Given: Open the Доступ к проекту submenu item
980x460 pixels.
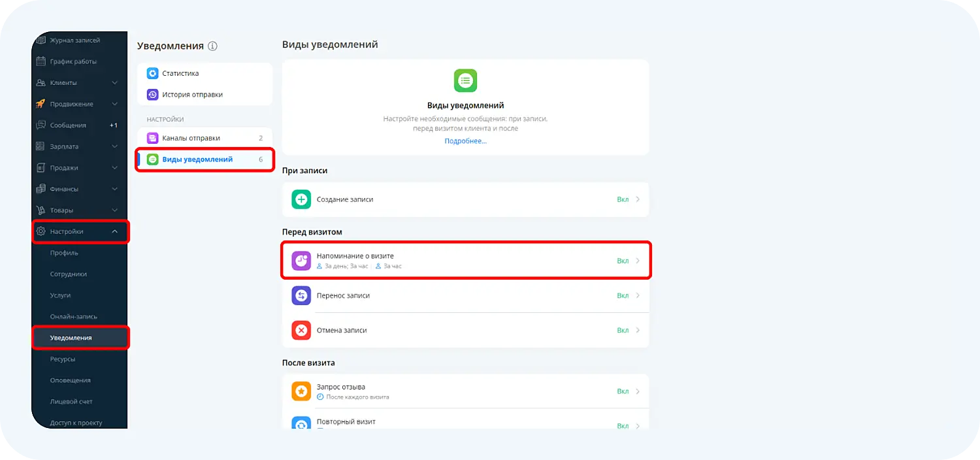Looking at the screenshot, I should pyautogui.click(x=76, y=423).
